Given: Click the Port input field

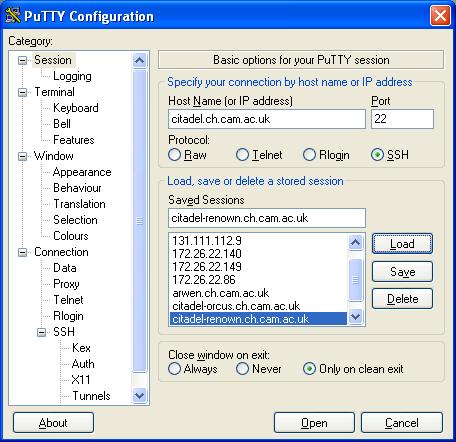Looking at the screenshot, I should point(402,119).
